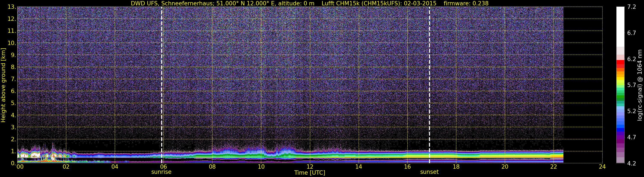Click the "3." tick on the height axis

coord(13,127)
